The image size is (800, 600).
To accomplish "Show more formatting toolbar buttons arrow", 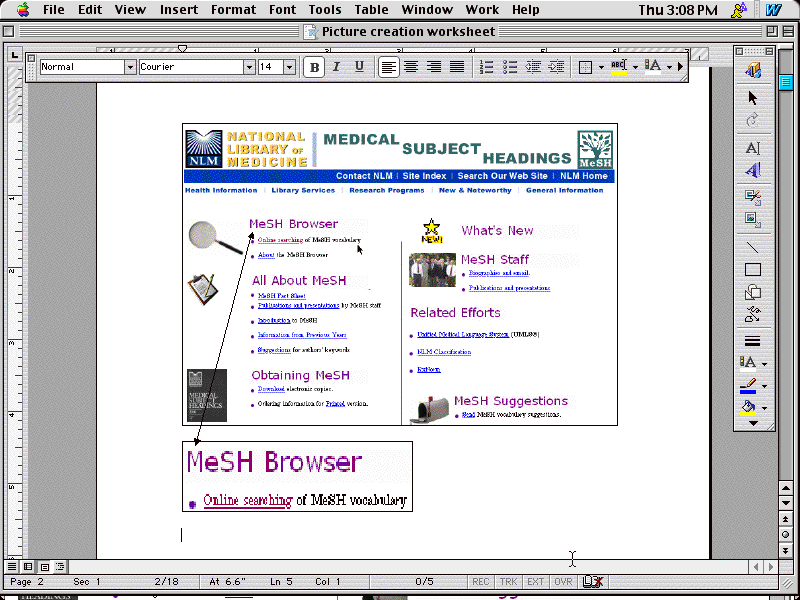I will point(680,67).
